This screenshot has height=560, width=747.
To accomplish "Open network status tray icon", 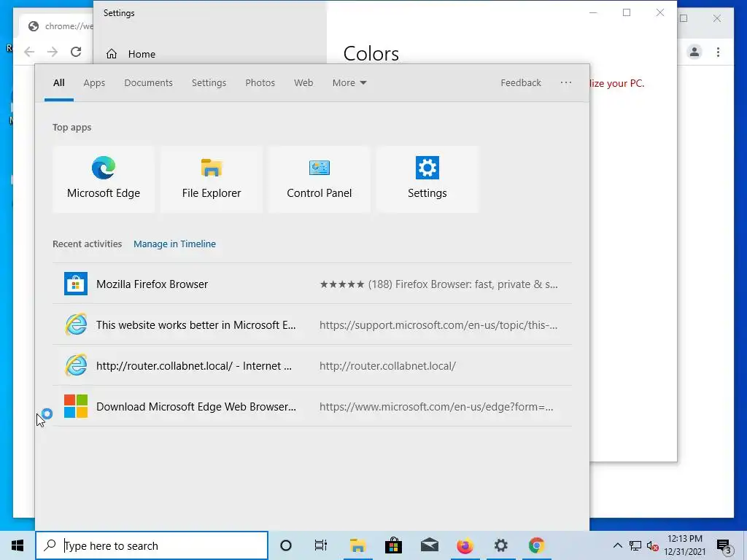I will 635,545.
